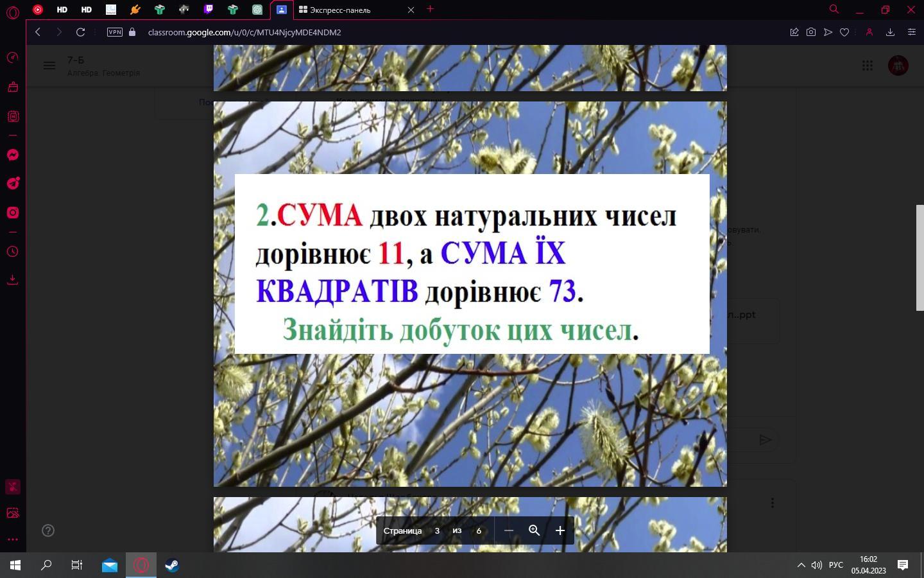Open the tab search magnifier

point(834,9)
